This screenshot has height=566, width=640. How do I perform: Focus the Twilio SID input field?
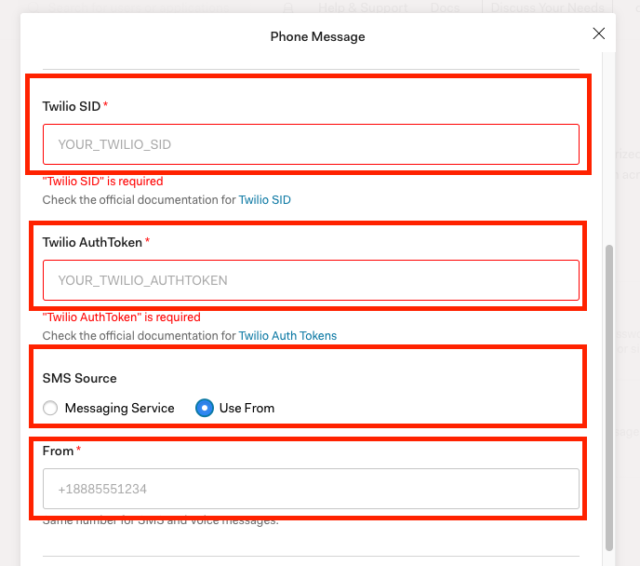click(x=311, y=144)
